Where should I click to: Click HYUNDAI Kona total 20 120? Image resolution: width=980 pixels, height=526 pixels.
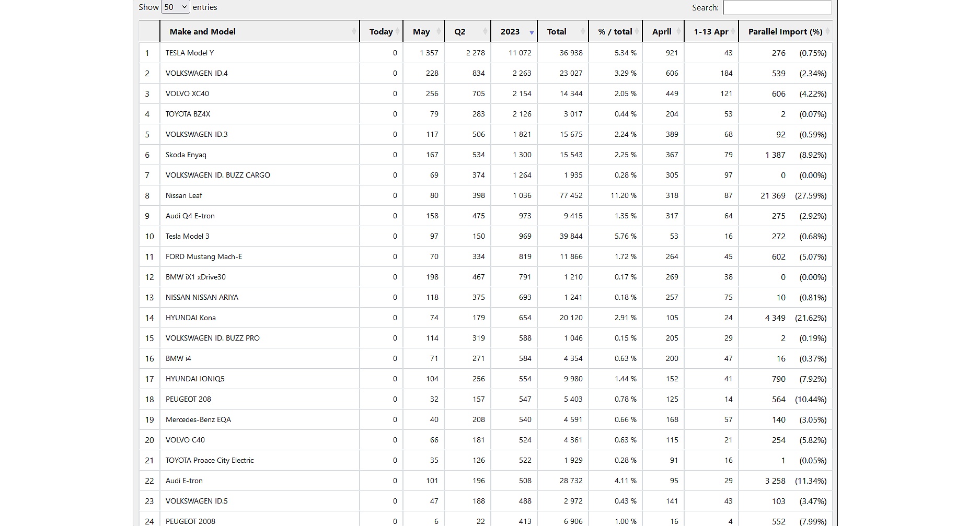click(571, 318)
